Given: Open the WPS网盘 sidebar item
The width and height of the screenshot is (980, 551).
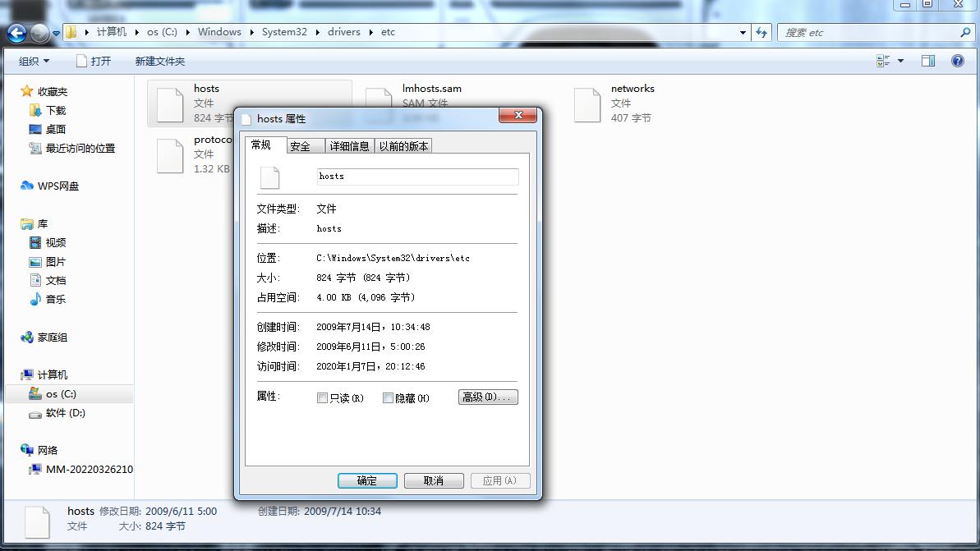Looking at the screenshot, I should coord(57,186).
